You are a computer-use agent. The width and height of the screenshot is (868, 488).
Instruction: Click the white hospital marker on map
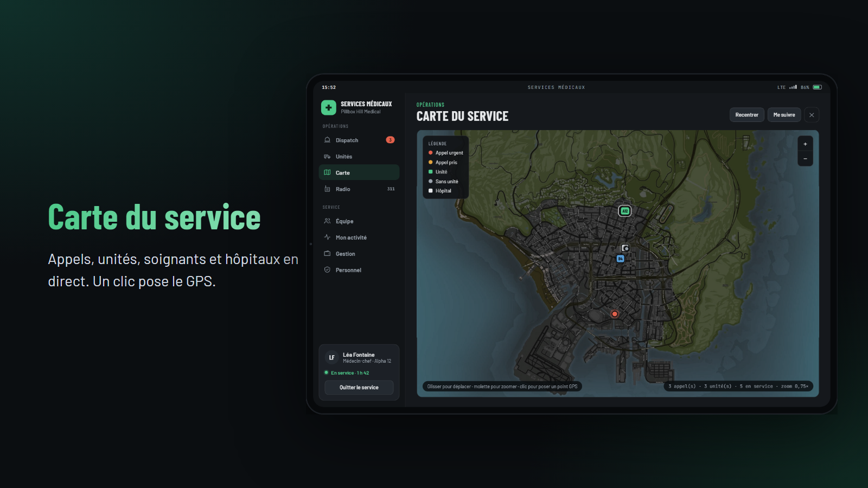(x=625, y=248)
